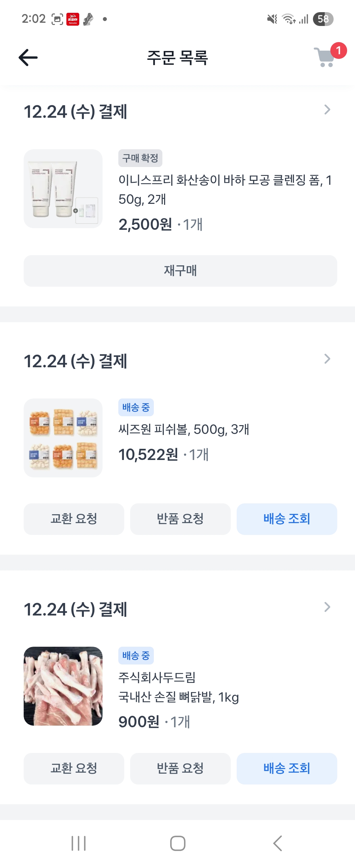Viewport: 355px width, 868px height.
Task: Request return for 뼈닭발 order
Action: click(x=180, y=768)
